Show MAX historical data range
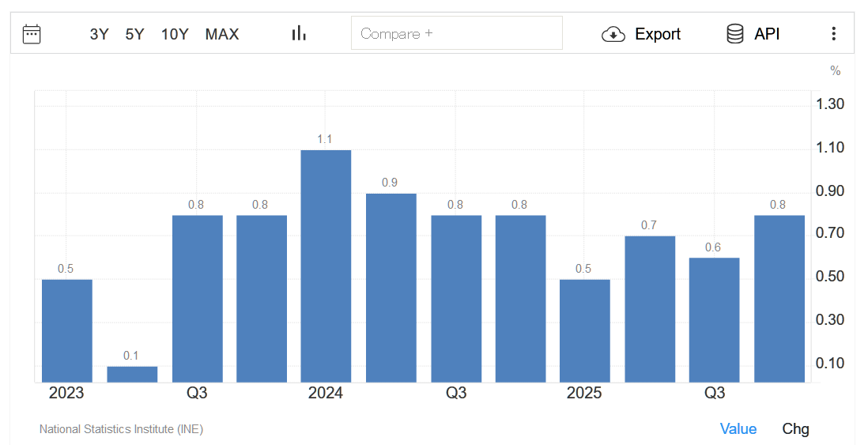This screenshot has height=445, width=868. (x=222, y=34)
